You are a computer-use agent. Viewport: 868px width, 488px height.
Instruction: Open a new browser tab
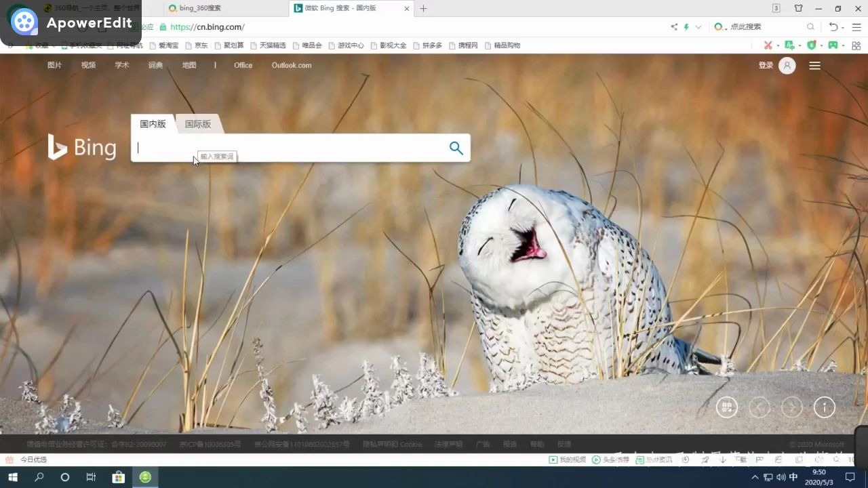(x=424, y=9)
